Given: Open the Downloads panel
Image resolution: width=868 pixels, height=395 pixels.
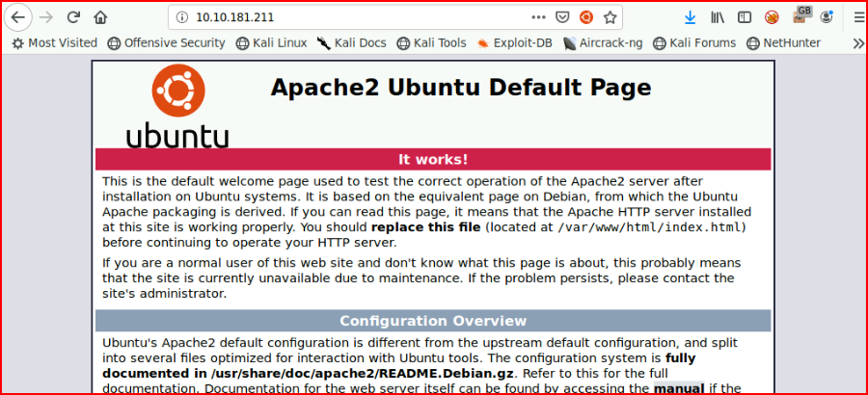Looking at the screenshot, I should (690, 17).
